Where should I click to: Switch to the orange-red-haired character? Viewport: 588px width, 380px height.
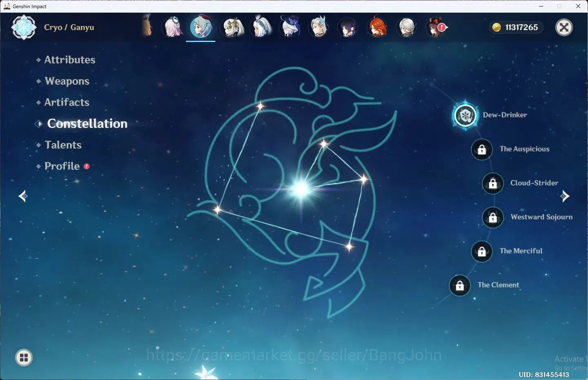(377, 27)
